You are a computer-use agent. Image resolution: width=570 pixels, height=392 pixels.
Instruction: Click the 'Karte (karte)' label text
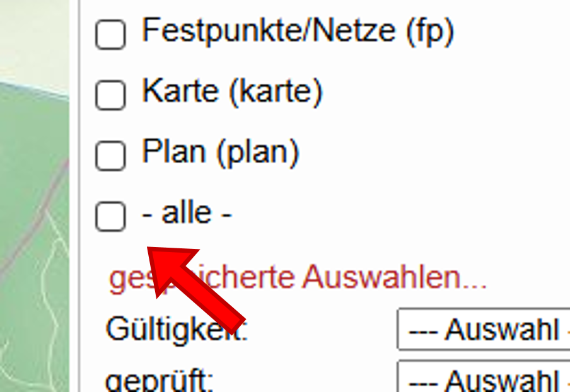point(232,92)
